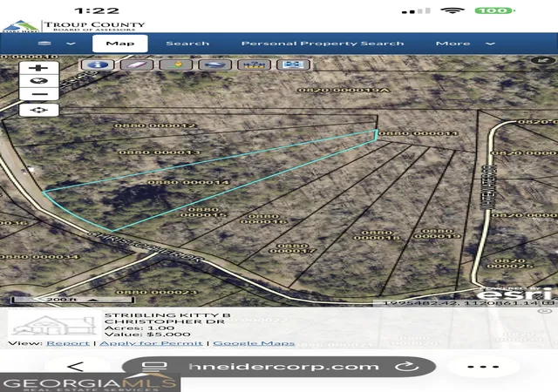Reload the page with refresh icon
The image size is (558, 392).
tap(406, 367)
